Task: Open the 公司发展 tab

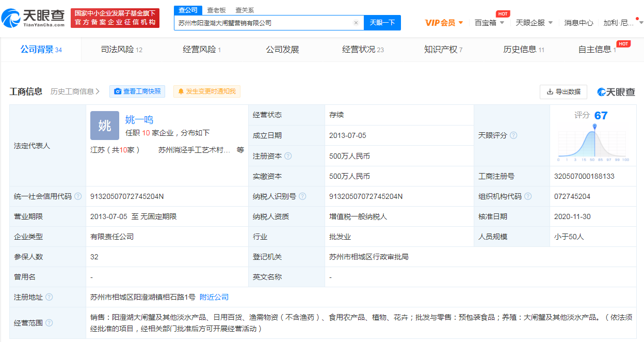Action: click(282, 50)
